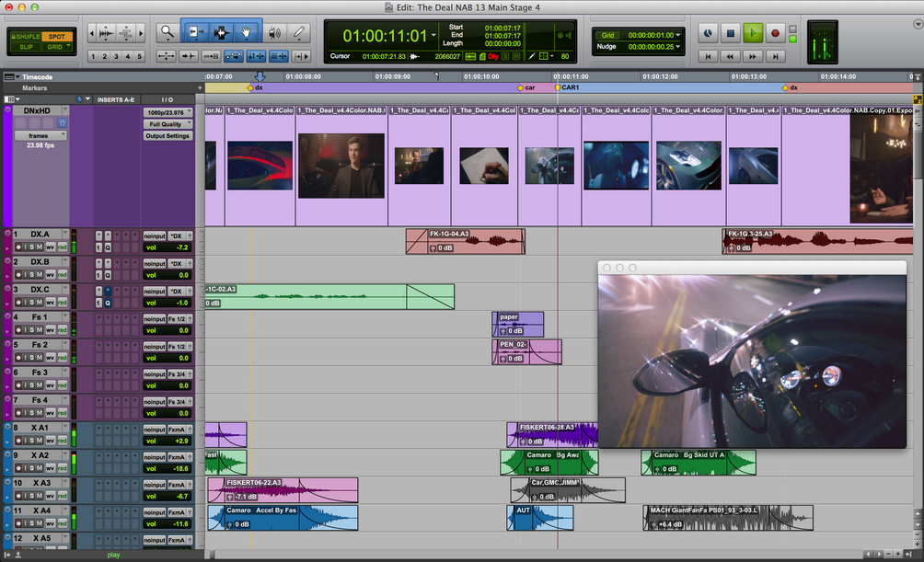Open DX.A automation mode 'red' selector
Image resolution: width=924 pixels, height=562 pixels.
pos(63,247)
